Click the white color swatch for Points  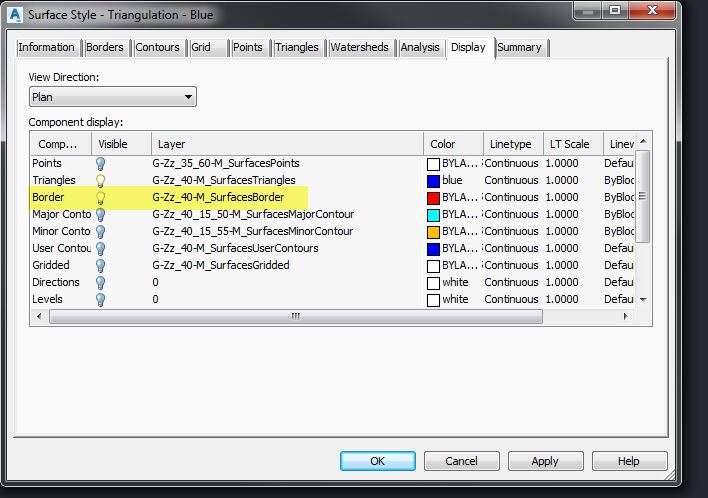(433, 164)
